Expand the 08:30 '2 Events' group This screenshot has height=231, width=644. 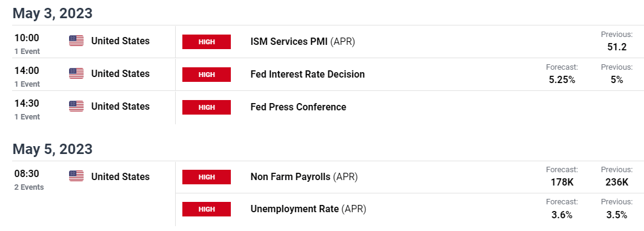tap(29, 187)
